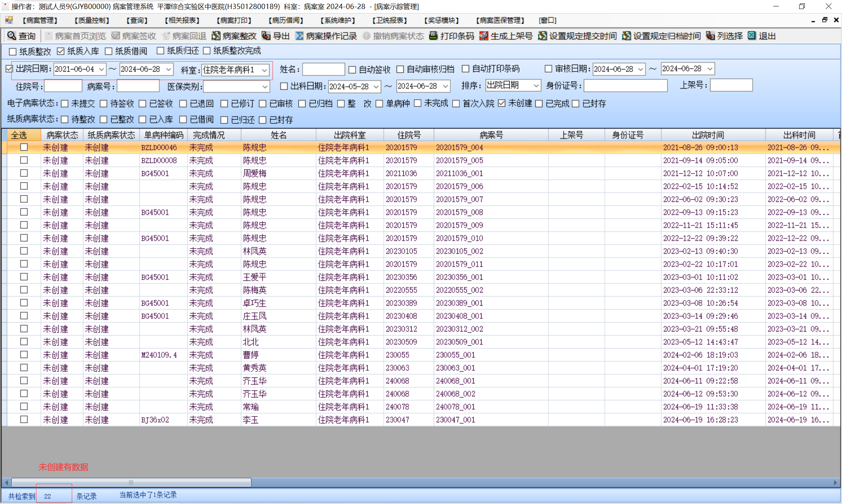
Task: Click the 姓名 input field
Action: [x=323, y=70]
